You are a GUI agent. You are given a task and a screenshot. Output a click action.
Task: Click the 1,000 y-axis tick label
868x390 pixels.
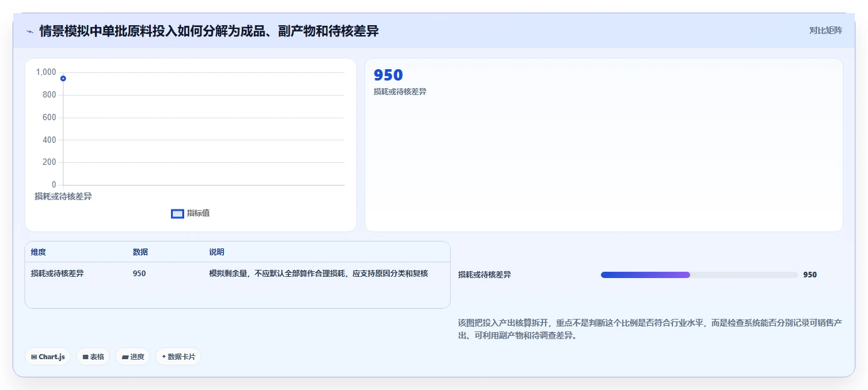[46, 72]
